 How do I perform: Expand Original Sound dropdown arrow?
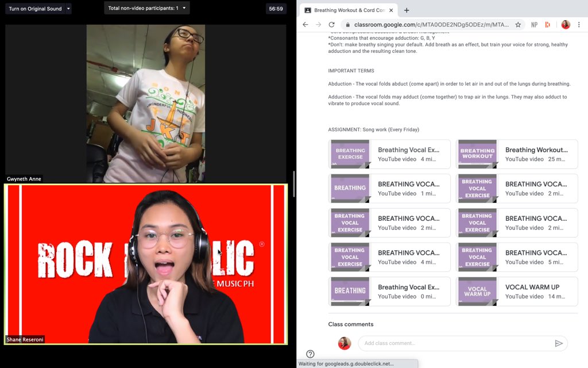68,9
